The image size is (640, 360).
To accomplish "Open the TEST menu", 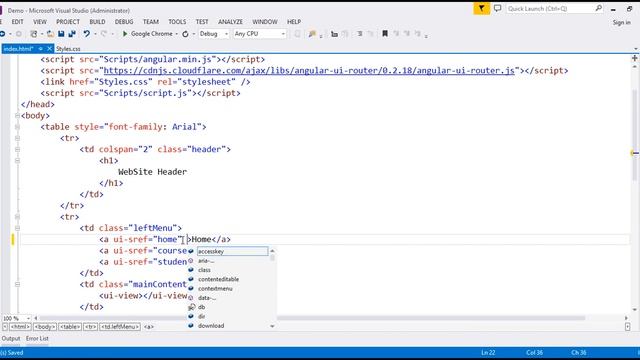I will [202, 22].
